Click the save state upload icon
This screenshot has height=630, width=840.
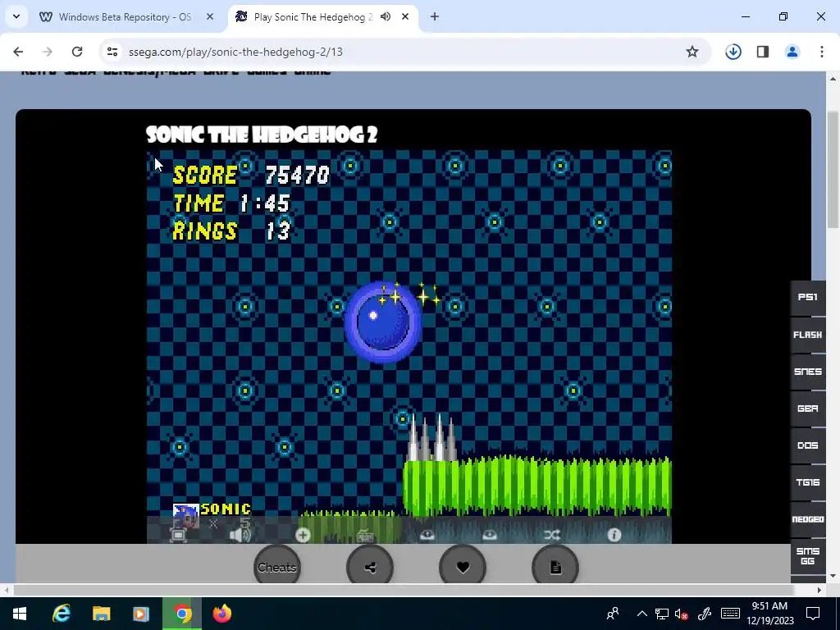(427, 535)
